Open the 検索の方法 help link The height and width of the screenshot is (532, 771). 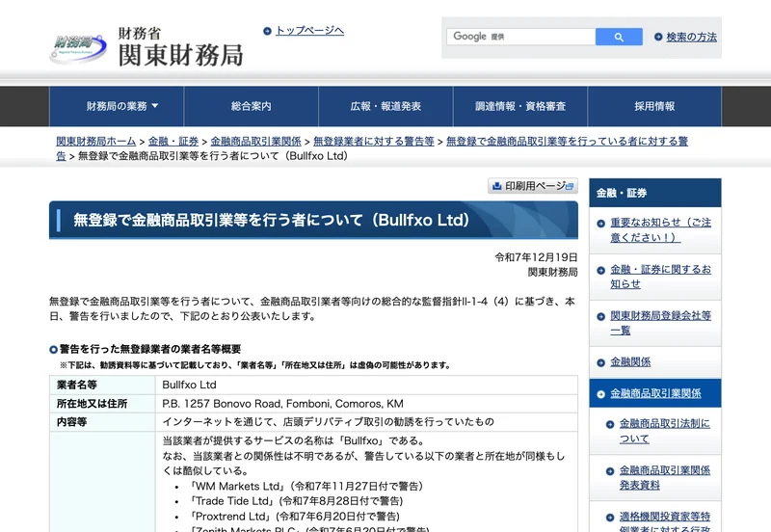[x=691, y=37]
